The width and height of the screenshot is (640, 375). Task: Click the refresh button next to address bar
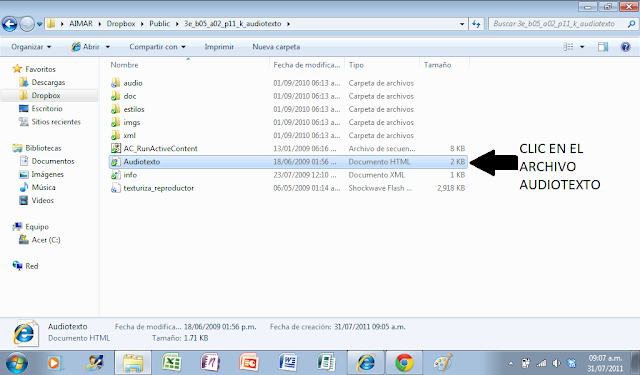[x=476, y=24]
